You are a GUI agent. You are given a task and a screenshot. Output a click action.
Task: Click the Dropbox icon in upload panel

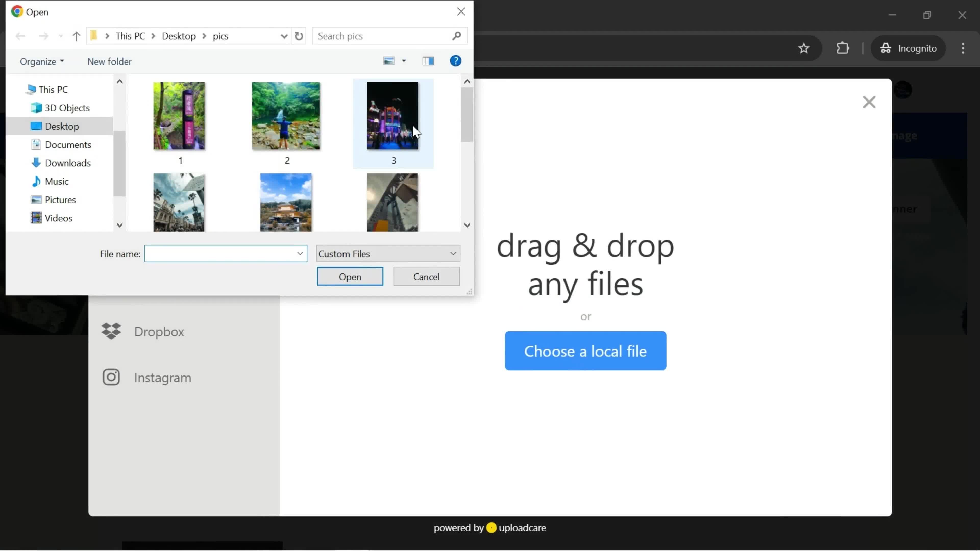pos(111,331)
